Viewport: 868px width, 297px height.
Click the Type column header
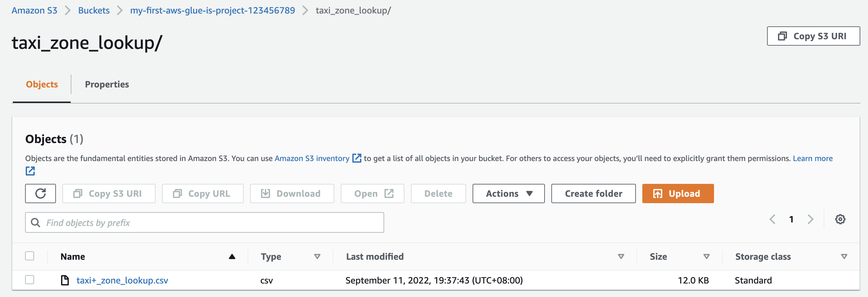(x=271, y=256)
